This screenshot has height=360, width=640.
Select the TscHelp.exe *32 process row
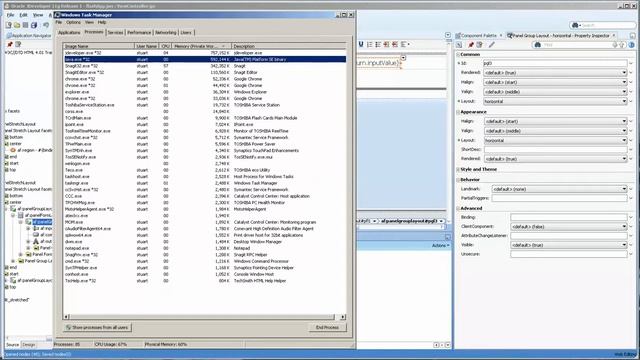coord(205,281)
